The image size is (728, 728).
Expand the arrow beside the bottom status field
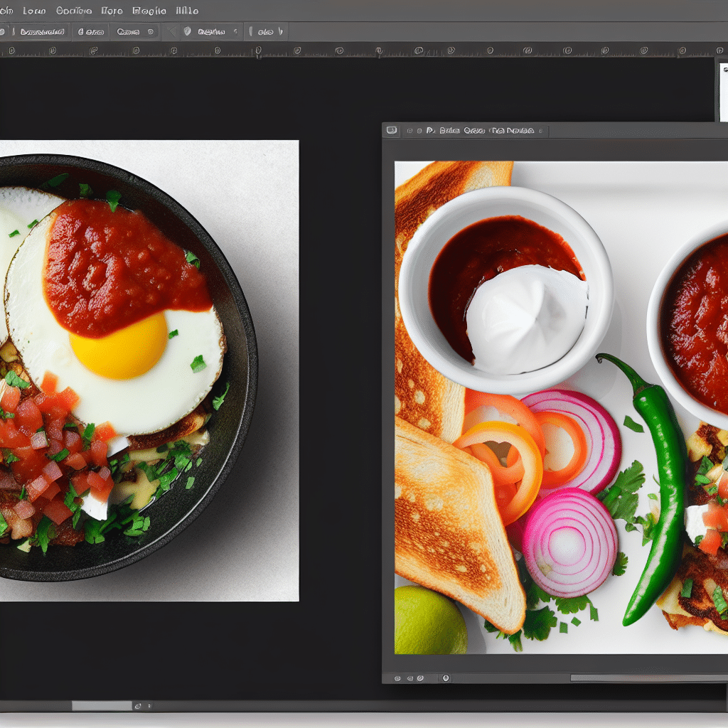tap(150, 706)
